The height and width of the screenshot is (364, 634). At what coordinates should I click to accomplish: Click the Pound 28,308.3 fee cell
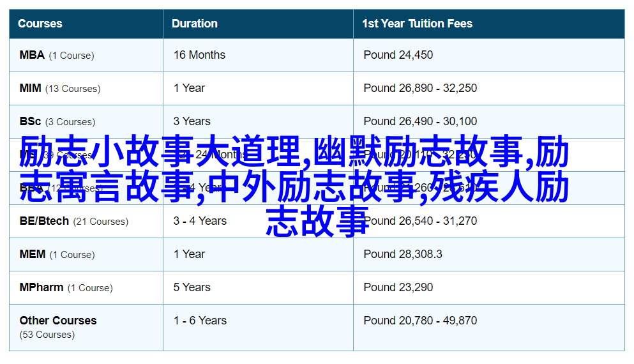pyautogui.click(x=402, y=254)
